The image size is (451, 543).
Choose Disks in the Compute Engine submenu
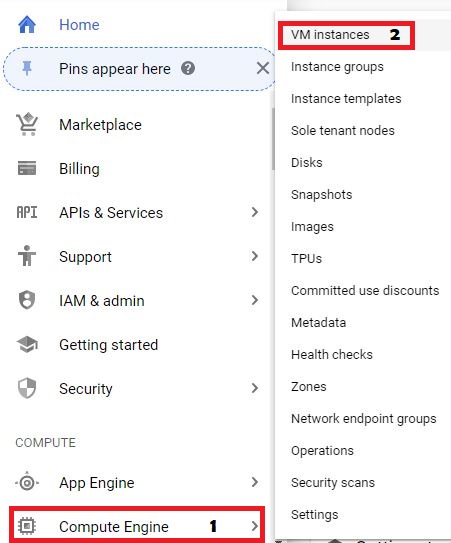point(307,162)
